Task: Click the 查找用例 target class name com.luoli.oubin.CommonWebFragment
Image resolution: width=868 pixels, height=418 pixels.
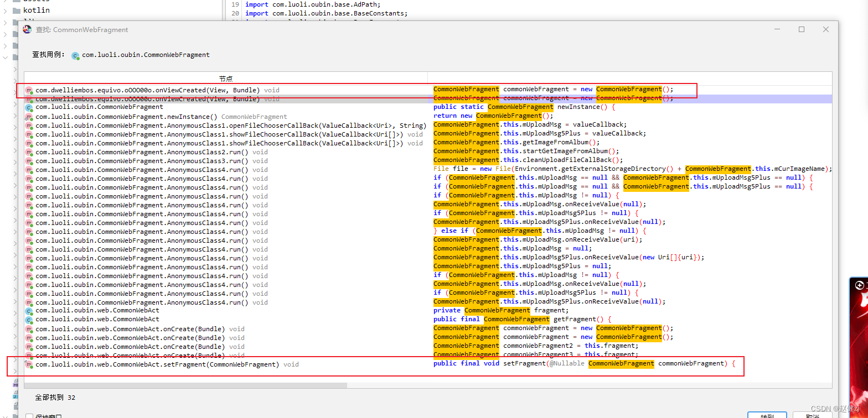Action: coord(146,55)
